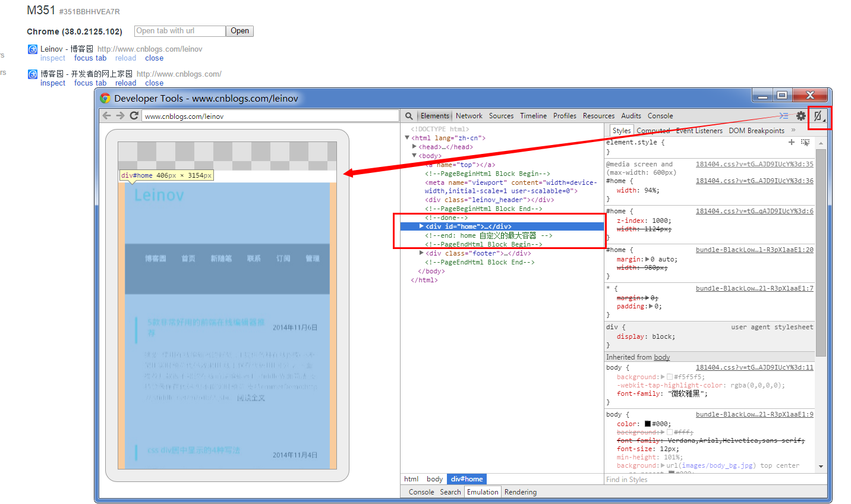Open the DevTools settings gear
This screenshot has width=851, height=504.
(x=801, y=116)
